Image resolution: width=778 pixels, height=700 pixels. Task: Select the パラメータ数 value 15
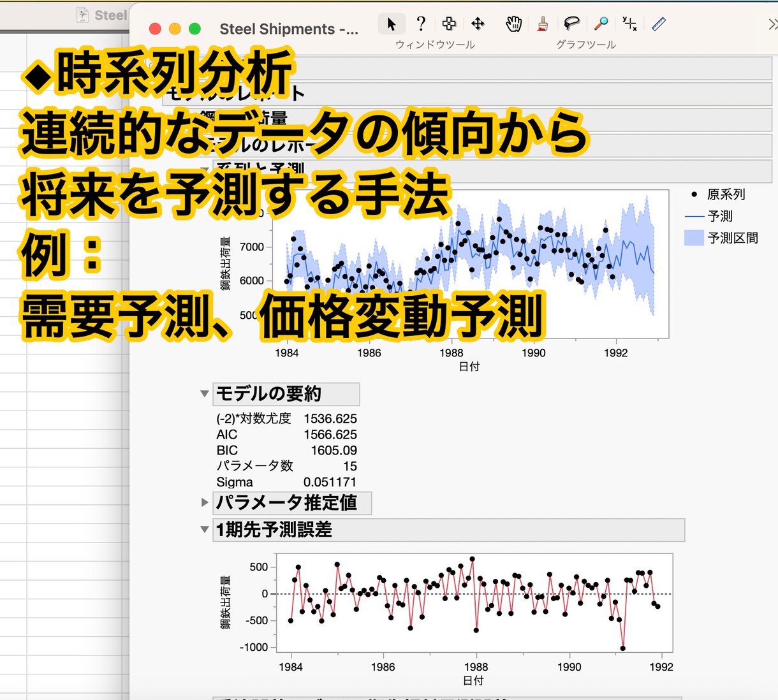(350, 467)
